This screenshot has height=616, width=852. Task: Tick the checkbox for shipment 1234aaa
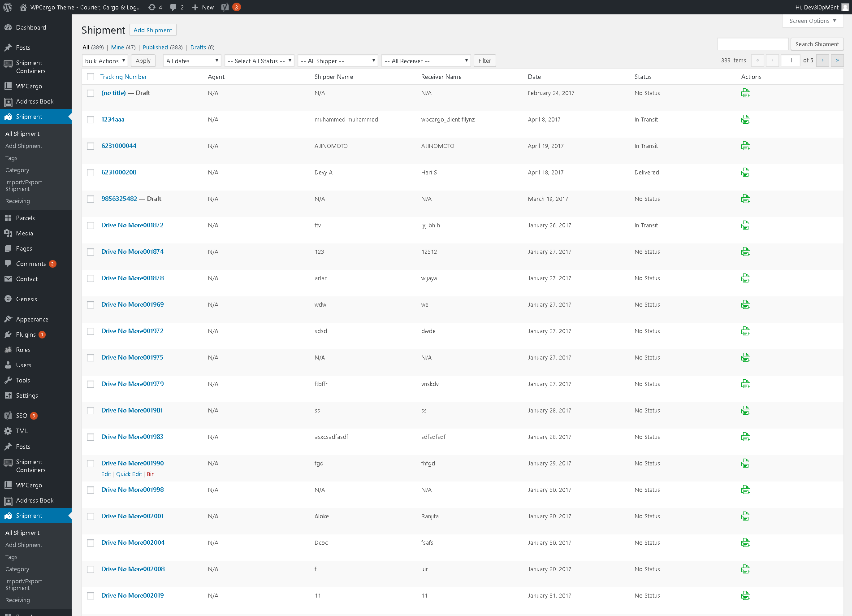(91, 120)
